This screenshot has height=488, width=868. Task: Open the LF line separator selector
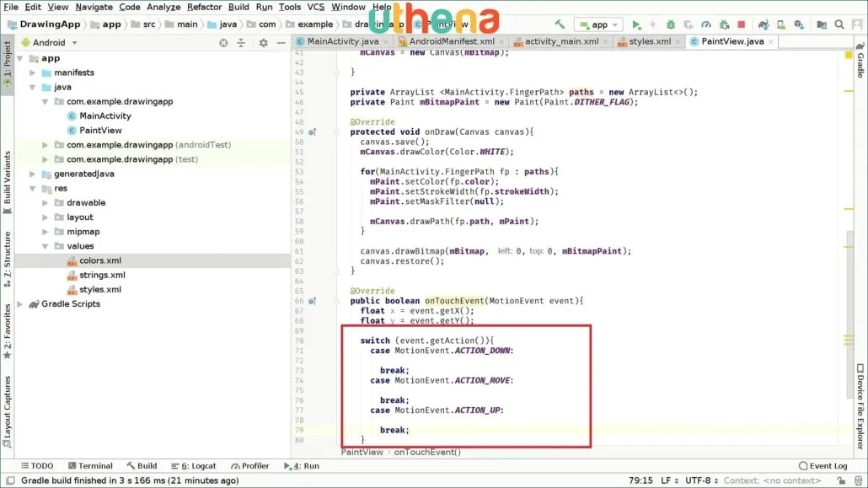[x=669, y=480]
